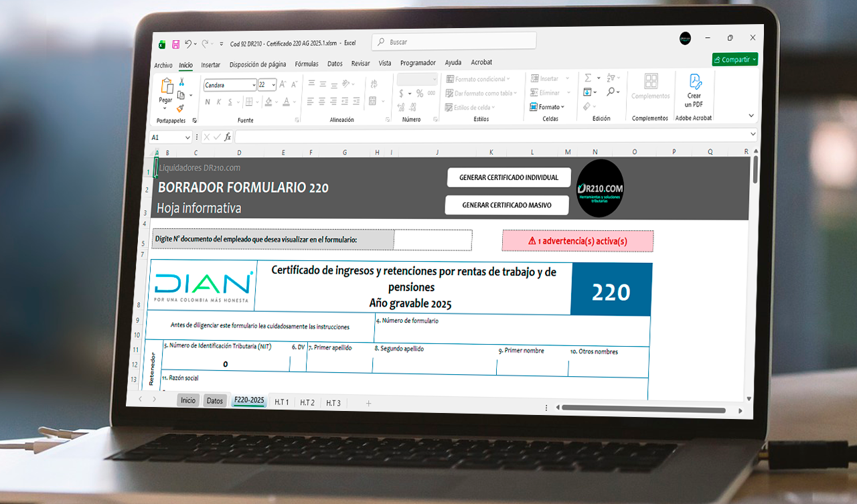
Task: Click the Save icon in title bar
Action: pyautogui.click(x=175, y=44)
